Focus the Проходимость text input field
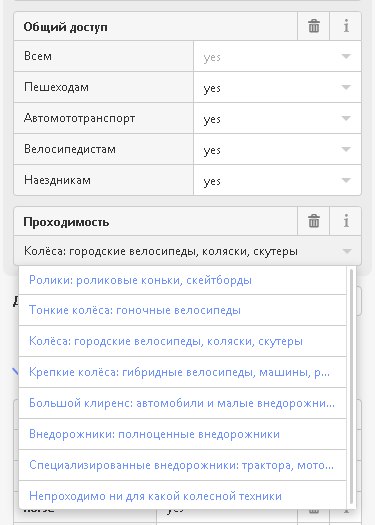 point(176,251)
